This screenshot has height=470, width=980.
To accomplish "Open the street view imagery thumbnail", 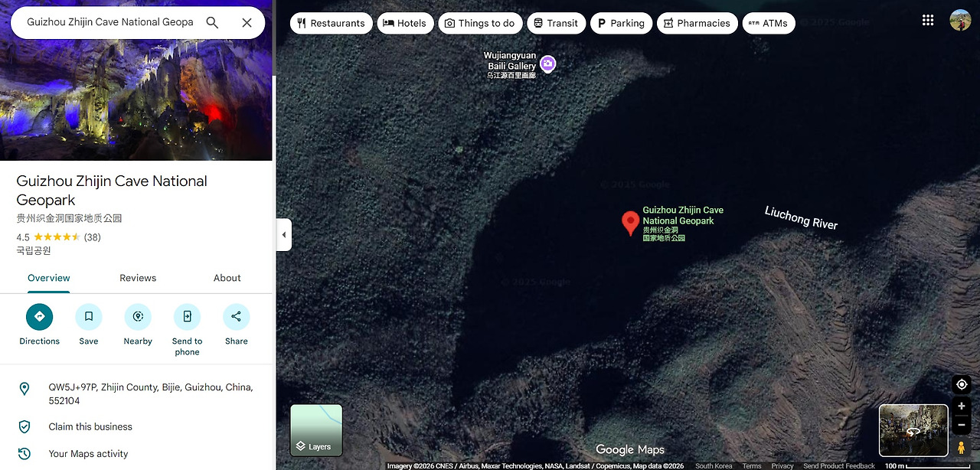I will pyautogui.click(x=913, y=430).
